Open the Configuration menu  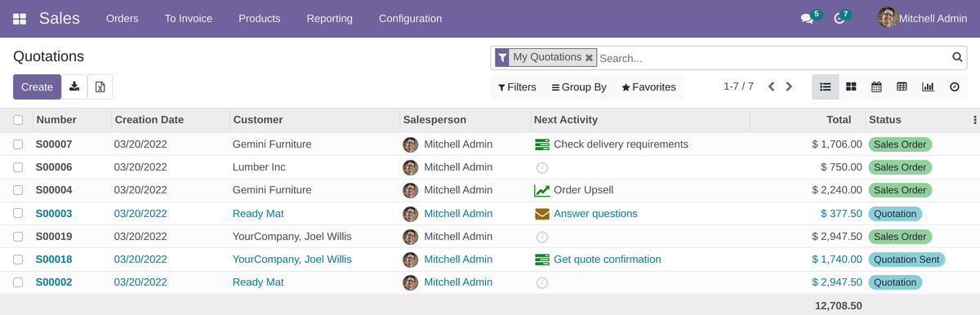(x=411, y=18)
